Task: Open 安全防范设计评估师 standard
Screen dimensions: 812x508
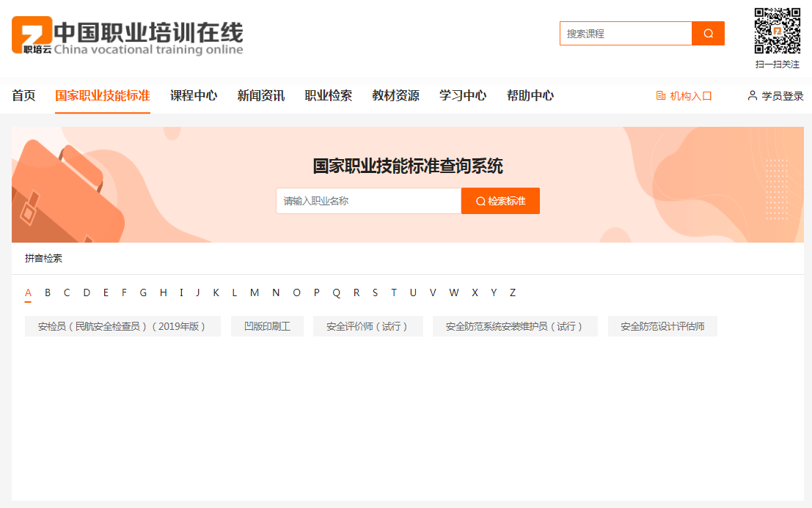Action: click(x=662, y=326)
